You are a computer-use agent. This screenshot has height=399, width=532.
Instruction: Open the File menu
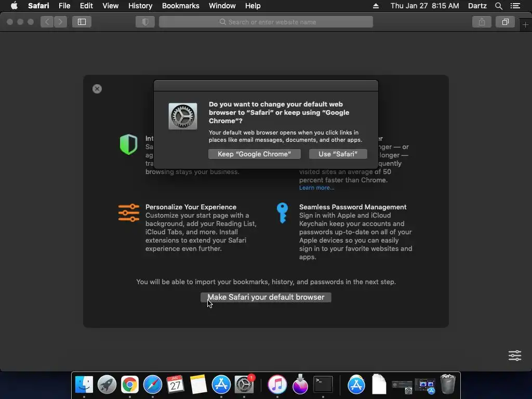coord(64,6)
